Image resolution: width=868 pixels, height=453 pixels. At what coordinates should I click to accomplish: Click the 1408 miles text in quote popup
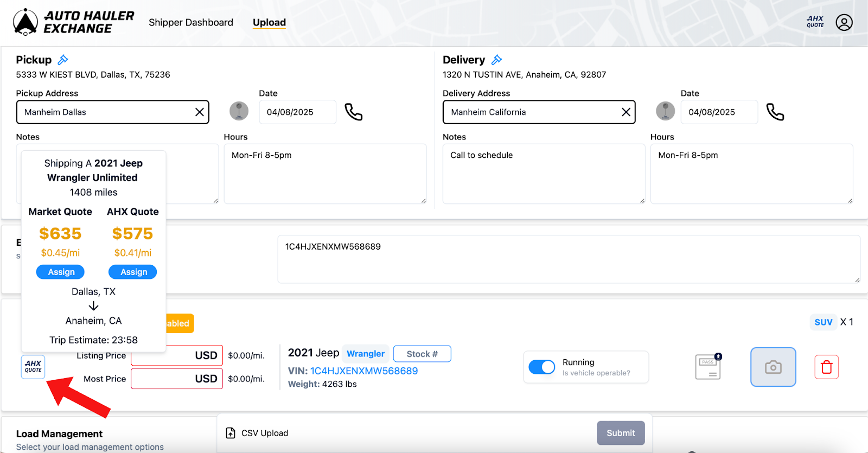(93, 193)
